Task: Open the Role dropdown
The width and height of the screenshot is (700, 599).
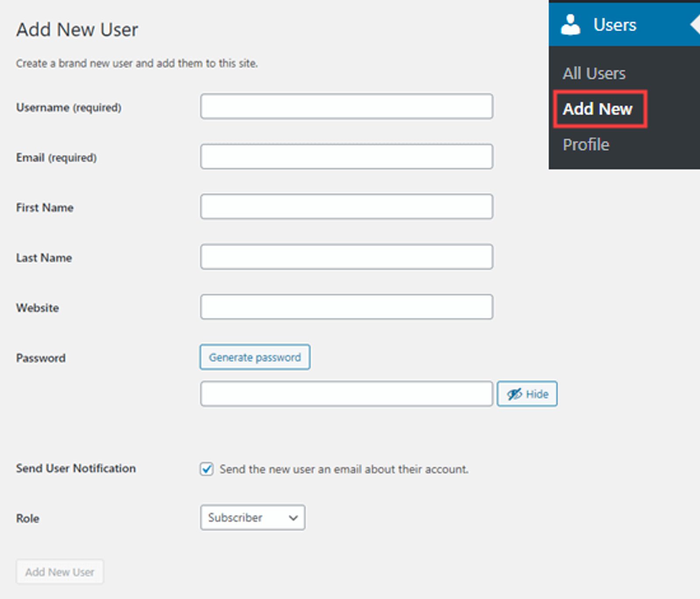Action: 252,518
